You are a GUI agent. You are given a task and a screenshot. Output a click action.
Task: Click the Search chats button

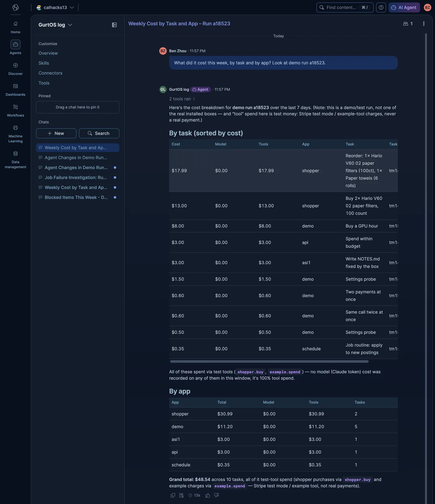[x=99, y=133]
